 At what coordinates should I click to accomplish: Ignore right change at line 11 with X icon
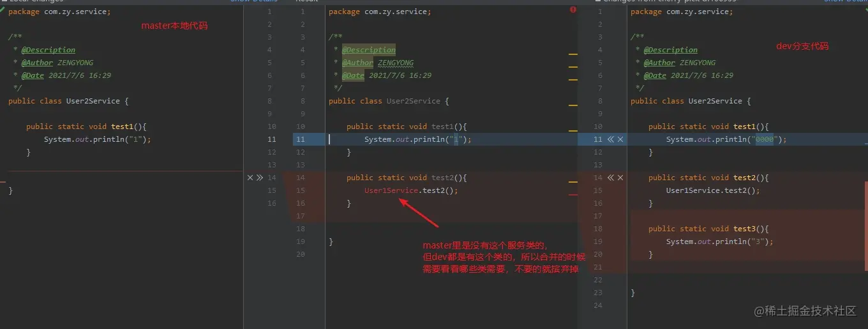(620, 139)
